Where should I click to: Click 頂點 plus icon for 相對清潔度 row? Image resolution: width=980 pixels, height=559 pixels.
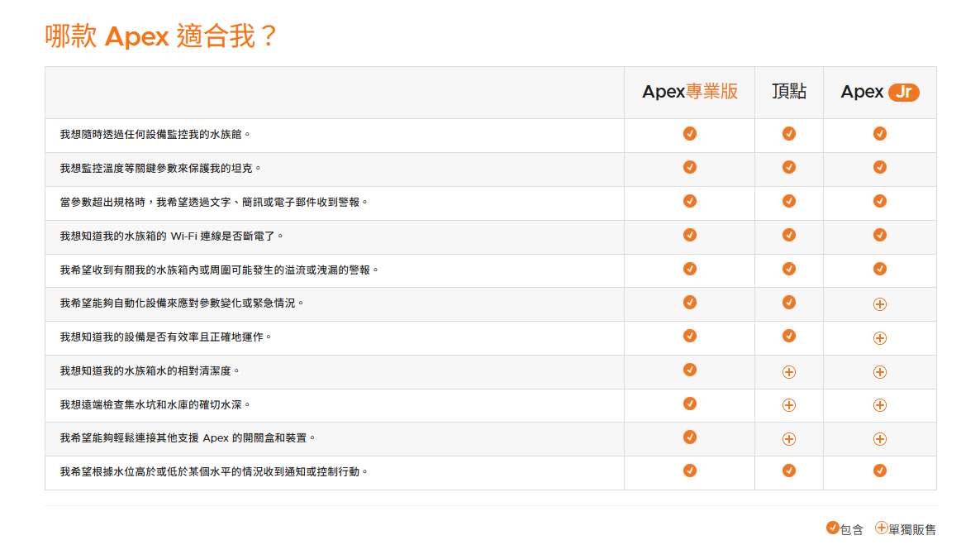[789, 372]
